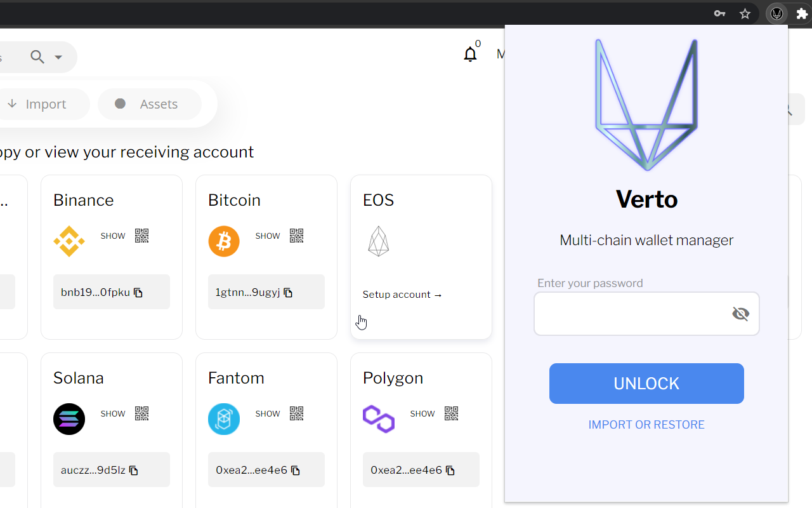This screenshot has height=508, width=812.
Task: Click the IMPORT OR RESTORE link
Action: (x=646, y=425)
